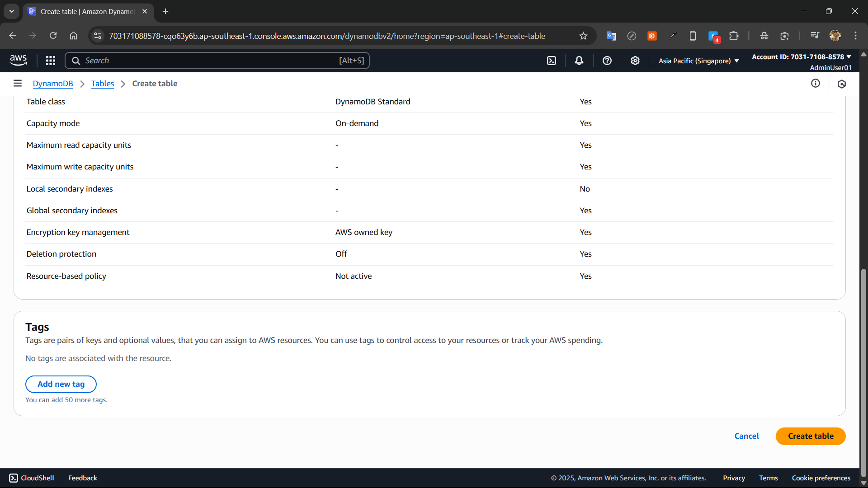
Task: Open the notifications bell
Action: pyautogui.click(x=579, y=61)
